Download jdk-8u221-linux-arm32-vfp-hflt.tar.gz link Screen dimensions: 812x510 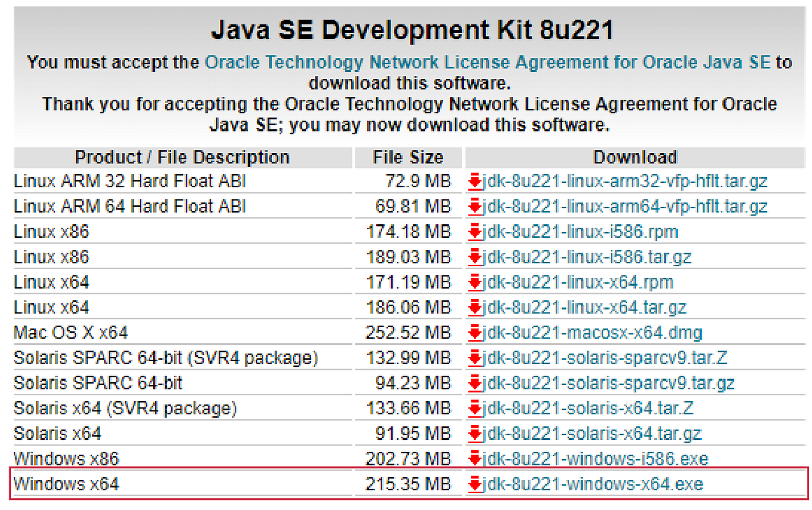click(x=625, y=181)
